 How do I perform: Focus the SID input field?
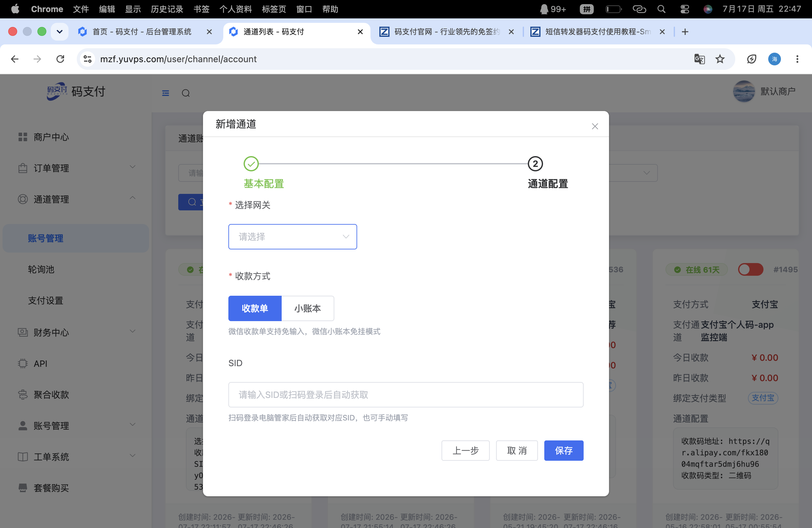(406, 394)
